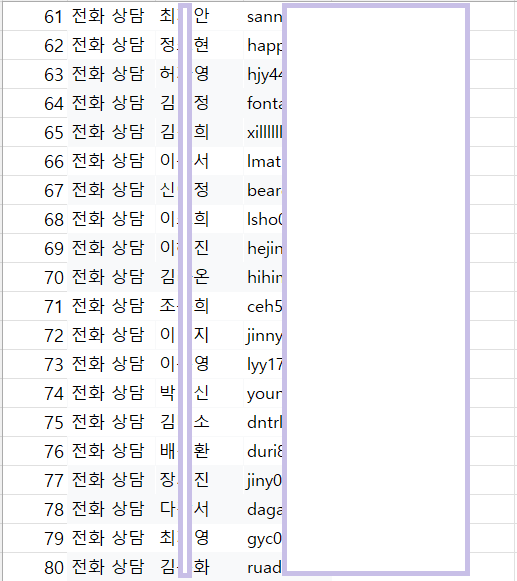Click the 전화 상담 cell in row 62

pos(111,45)
